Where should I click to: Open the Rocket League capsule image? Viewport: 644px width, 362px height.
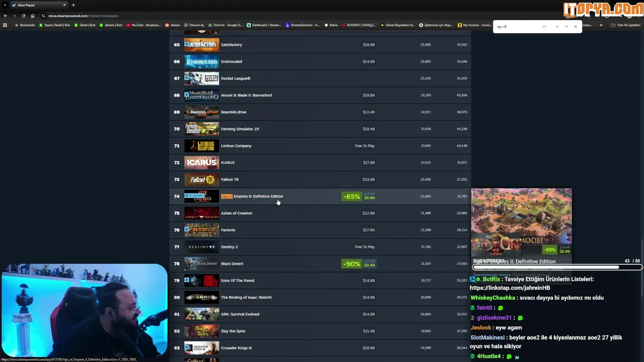(x=201, y=78)
